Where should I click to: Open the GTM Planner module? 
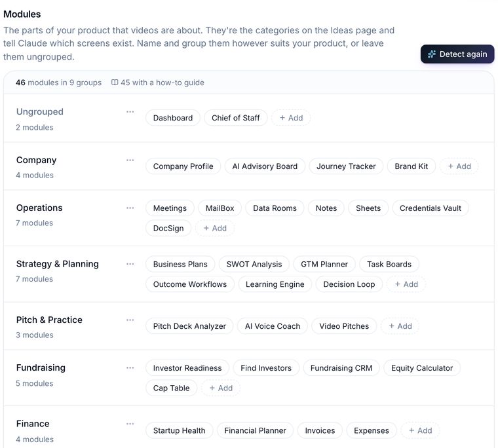324,264
